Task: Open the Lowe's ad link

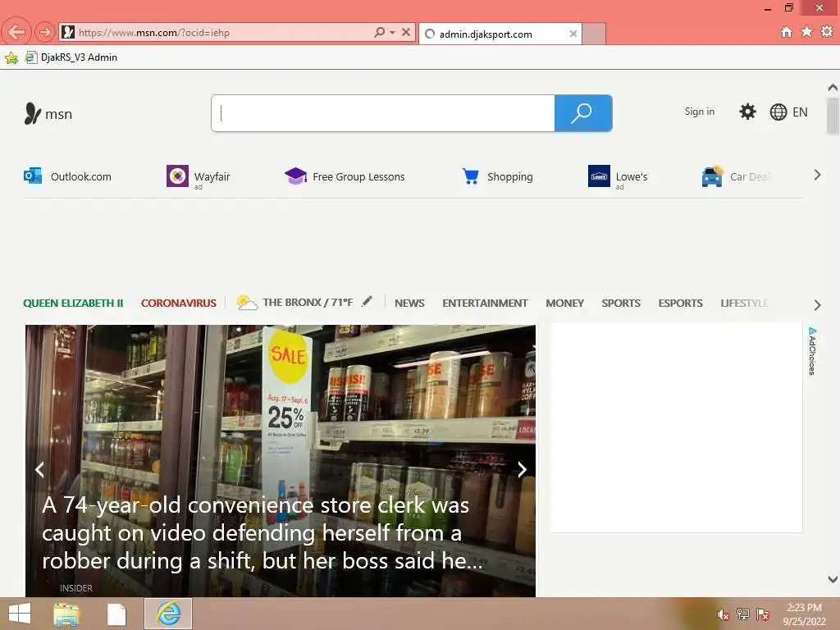Action: coord(632,177)
